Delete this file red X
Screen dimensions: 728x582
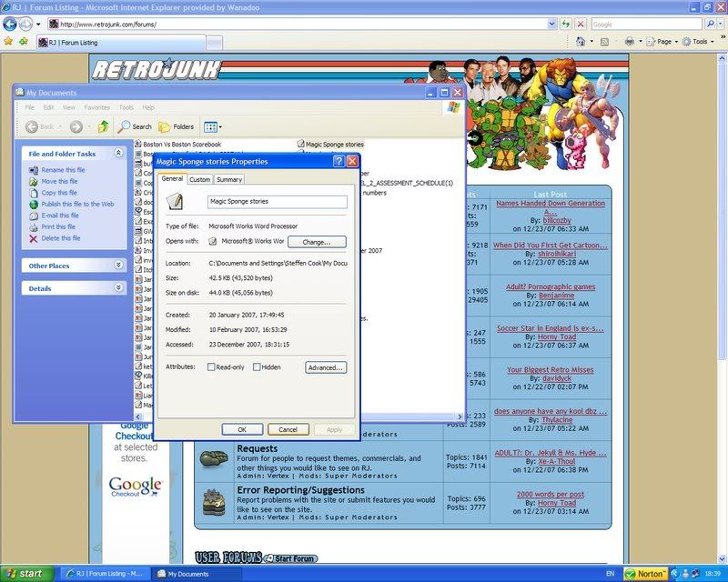point(34,238)
